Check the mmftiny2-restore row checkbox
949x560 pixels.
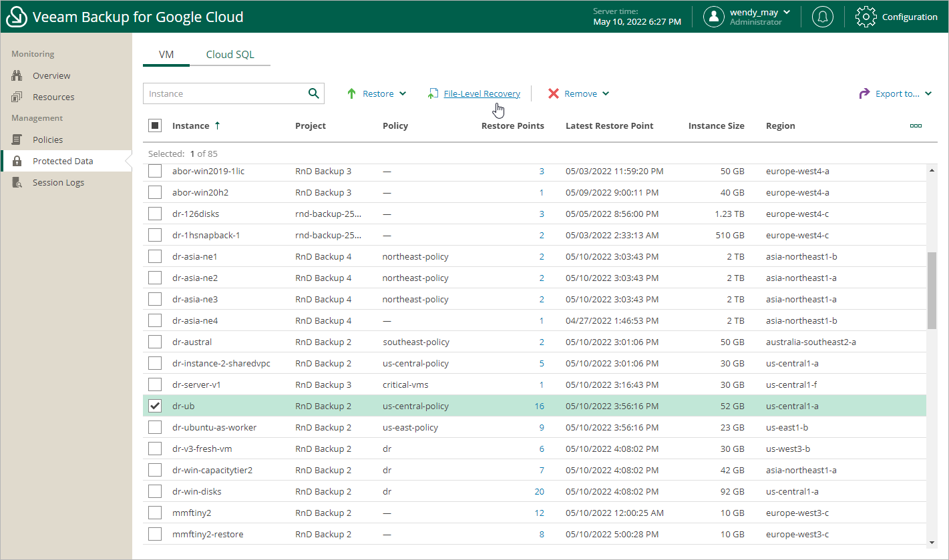click(x=155, y=535)
